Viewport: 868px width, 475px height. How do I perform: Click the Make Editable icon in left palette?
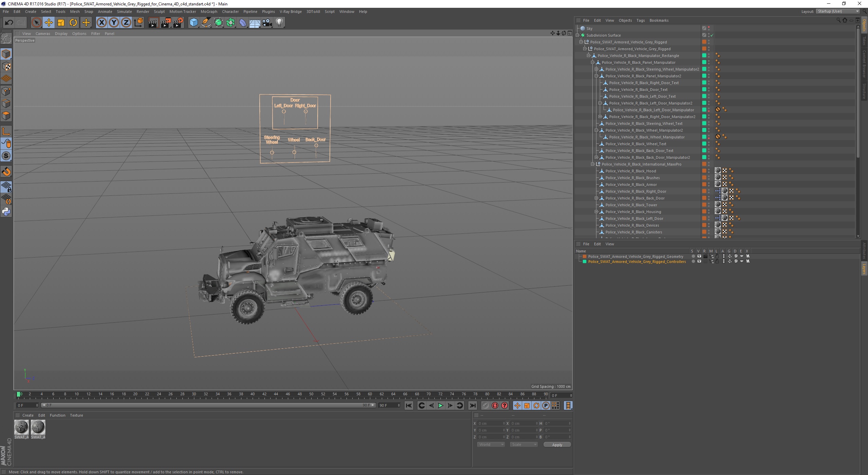point(6,39)
